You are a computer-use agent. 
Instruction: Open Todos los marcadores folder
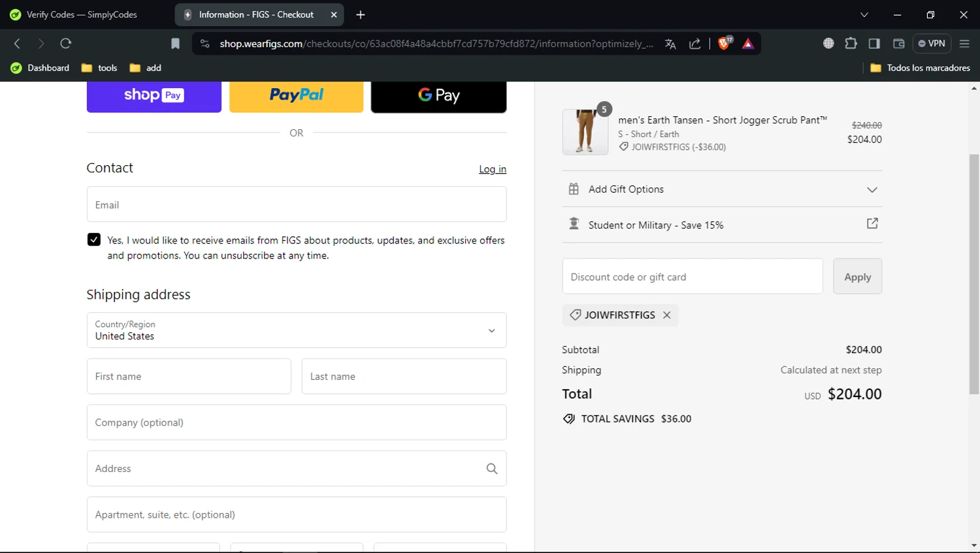click(x=921, y=68)
